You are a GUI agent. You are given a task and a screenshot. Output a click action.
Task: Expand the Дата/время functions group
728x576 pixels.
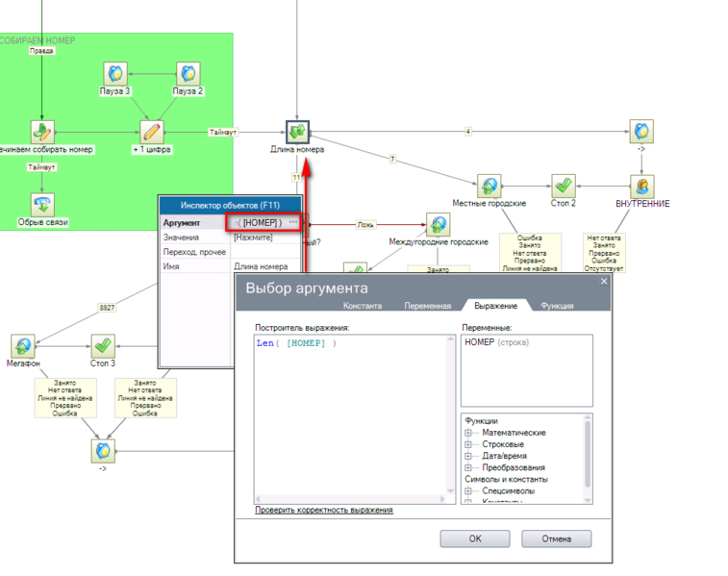coord(468,456)
